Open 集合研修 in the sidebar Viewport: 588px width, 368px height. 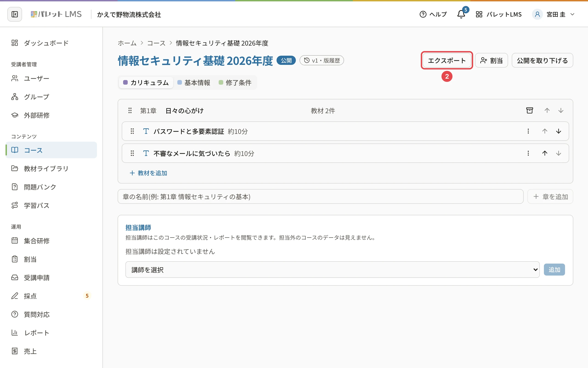51,241
